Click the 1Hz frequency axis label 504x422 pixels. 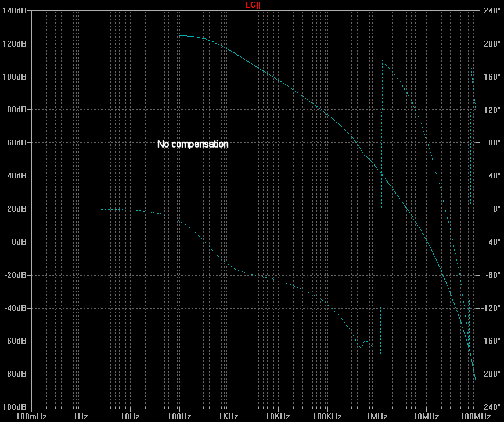pos(81,417)
